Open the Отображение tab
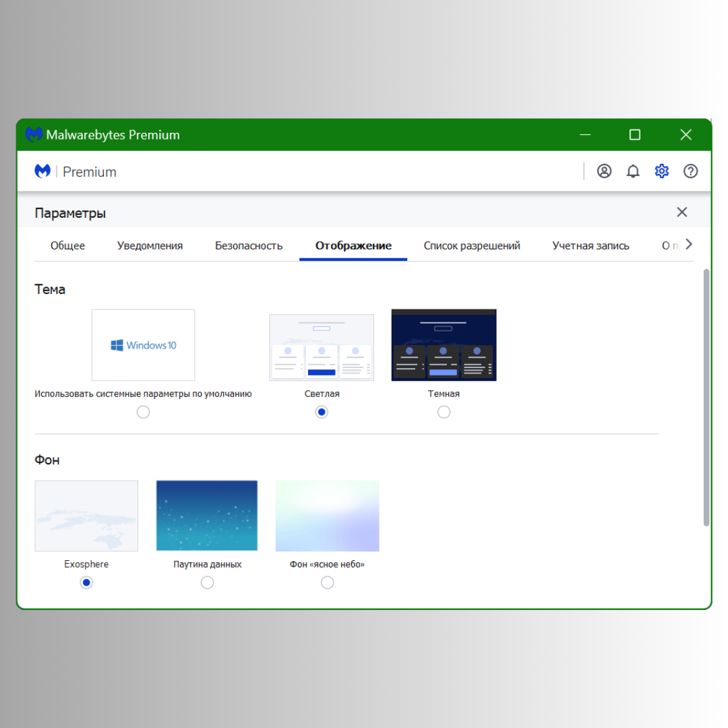The image size is (728, 728). [x=353, y=245]
